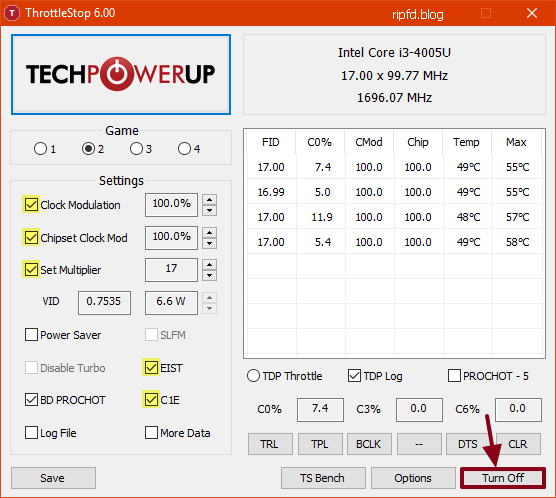Screen dimensions: 556x498
Task: Click the -- button beside BCLK
Action: 419,444
